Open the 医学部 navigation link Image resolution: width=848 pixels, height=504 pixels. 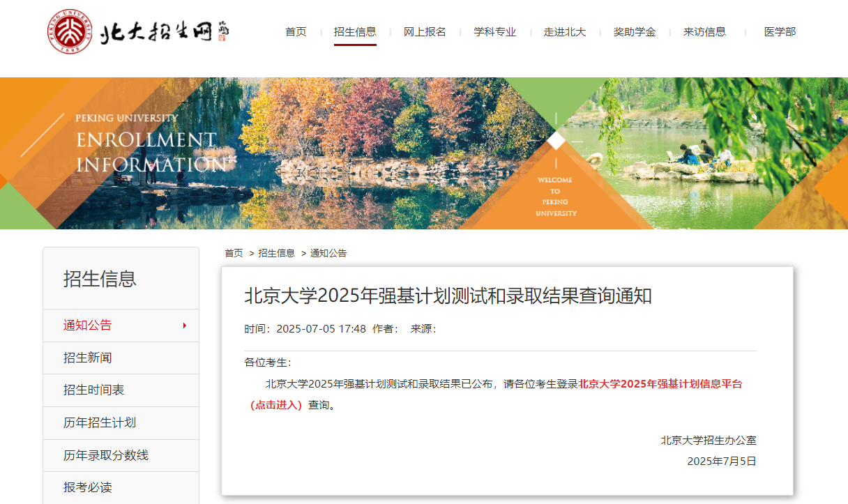[x=780, y=32]
